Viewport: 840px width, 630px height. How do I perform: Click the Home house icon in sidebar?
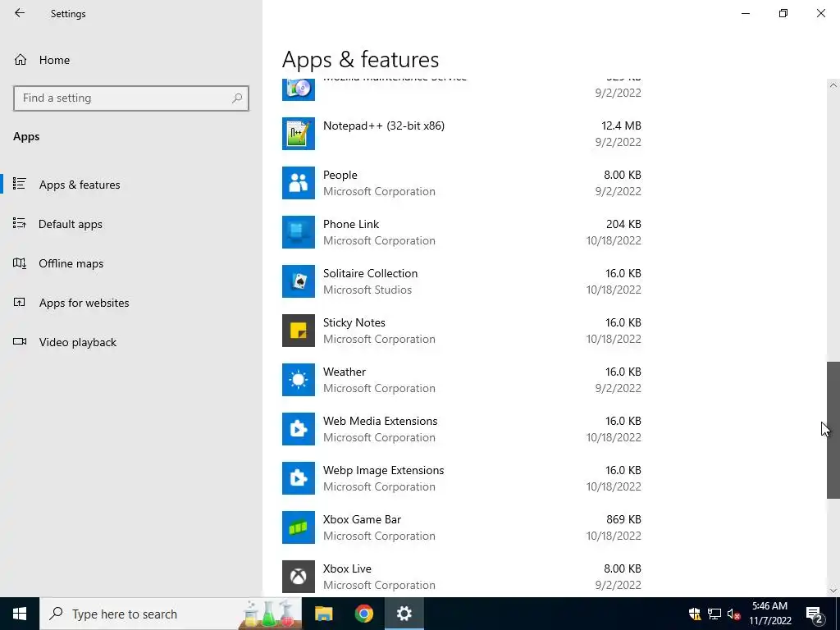pyautogui.click(x=21, y=59)
